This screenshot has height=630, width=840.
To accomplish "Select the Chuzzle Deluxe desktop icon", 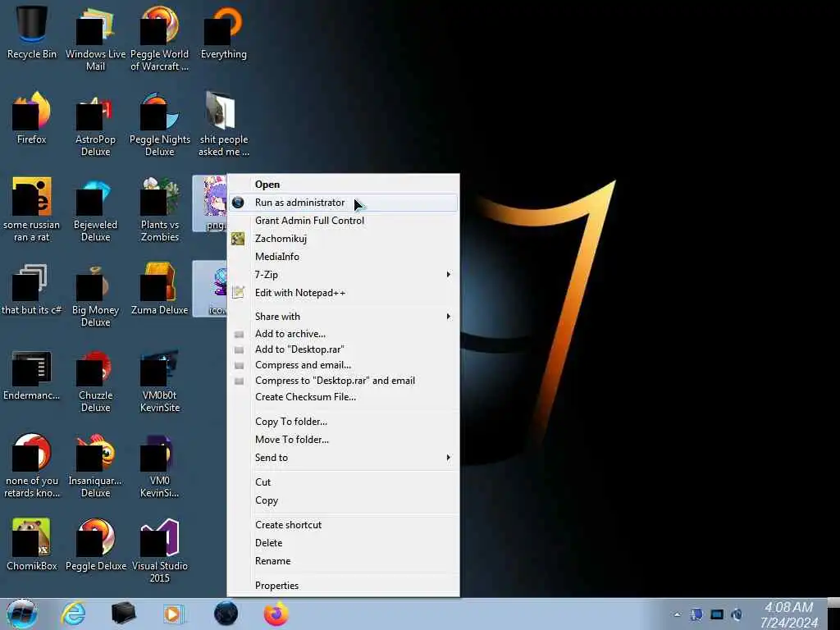I will (95, 381).
